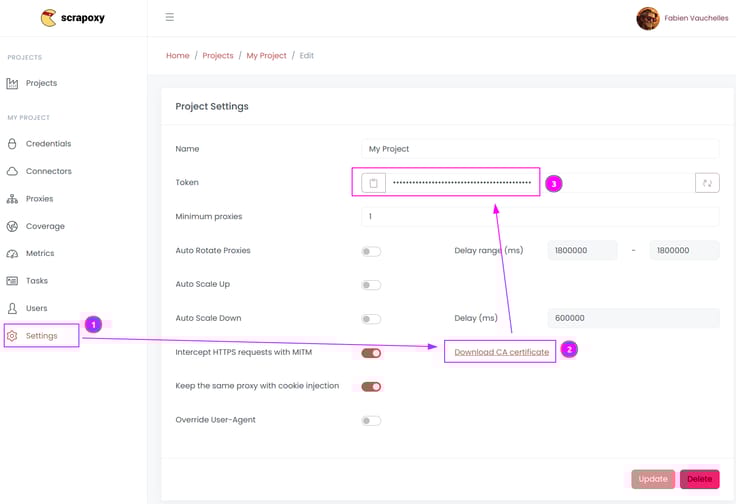Click Download CA certificate link
Viewport: 736px width, 504px height.
coord(501,352)
